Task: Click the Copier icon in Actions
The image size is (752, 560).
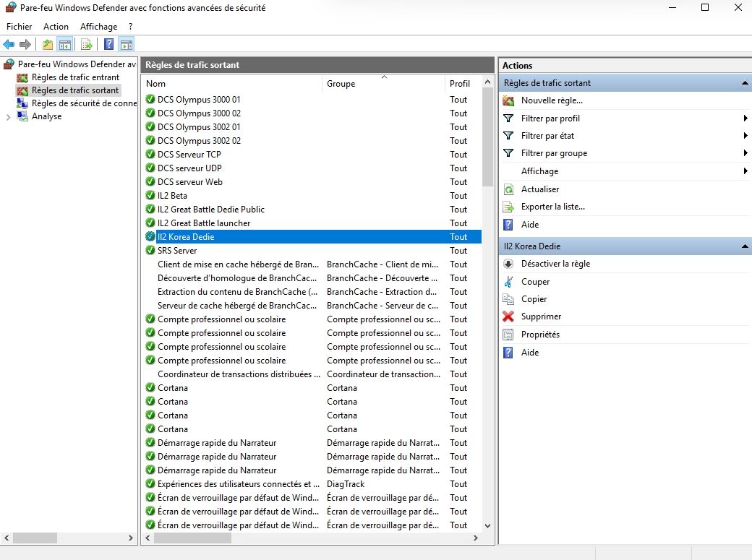Action: click(x=508, y=299)
